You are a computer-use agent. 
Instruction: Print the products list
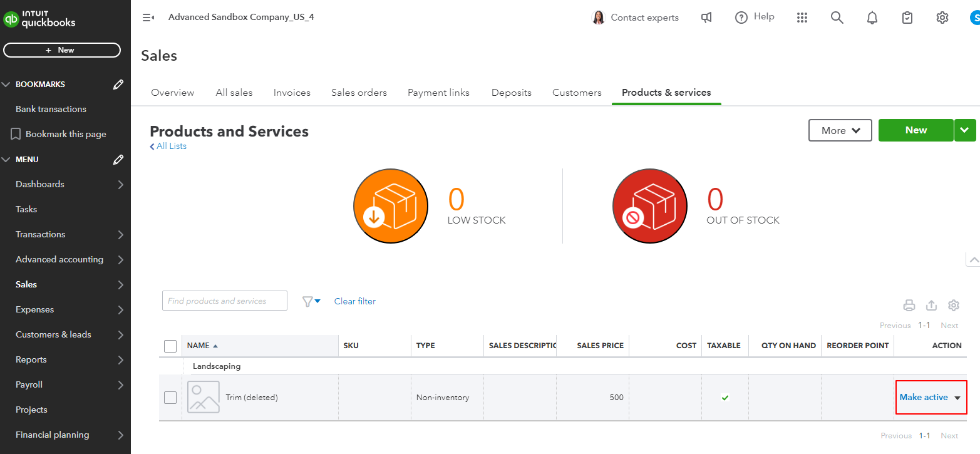point(909,306)
